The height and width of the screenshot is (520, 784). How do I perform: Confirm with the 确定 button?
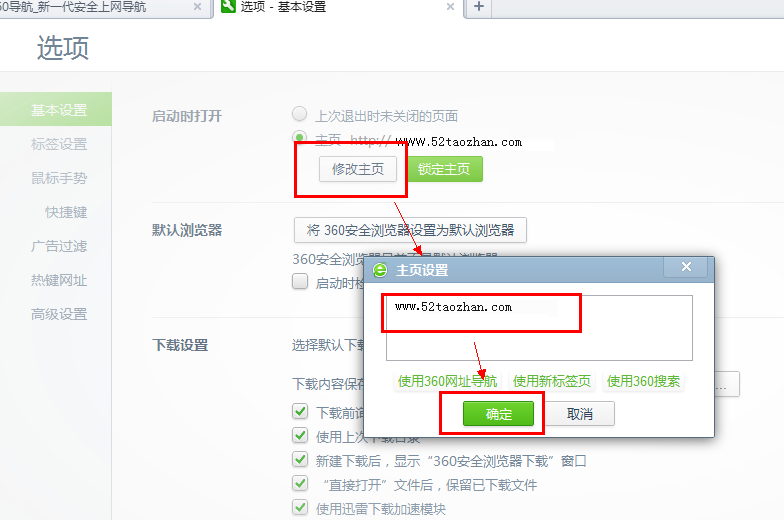click(x=498, y=414)
